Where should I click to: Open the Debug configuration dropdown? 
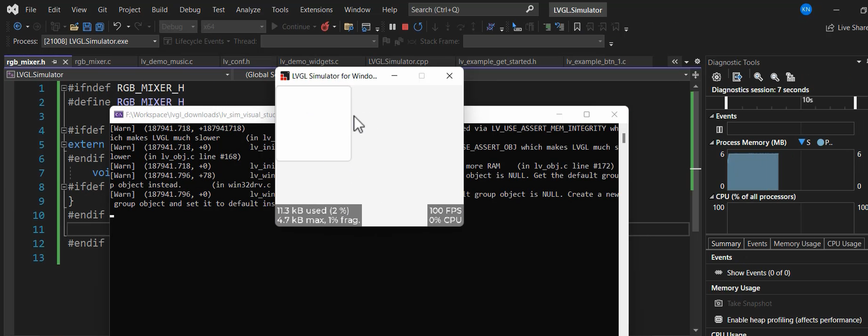(178, 27)
